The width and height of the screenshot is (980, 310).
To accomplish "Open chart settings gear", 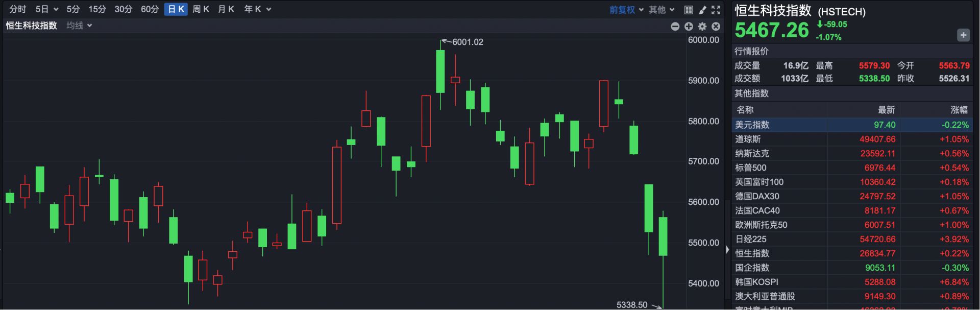I will [x=702, y=26].
